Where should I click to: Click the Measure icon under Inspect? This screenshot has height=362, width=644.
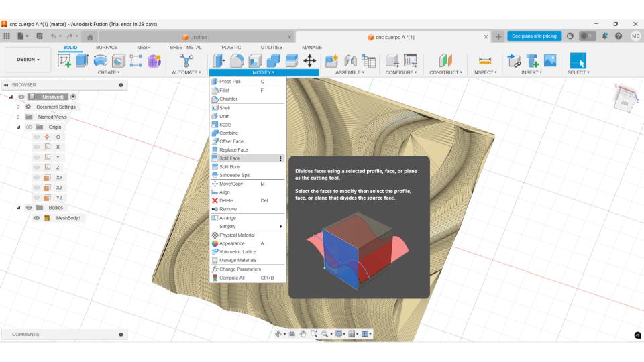click(484, 61)
